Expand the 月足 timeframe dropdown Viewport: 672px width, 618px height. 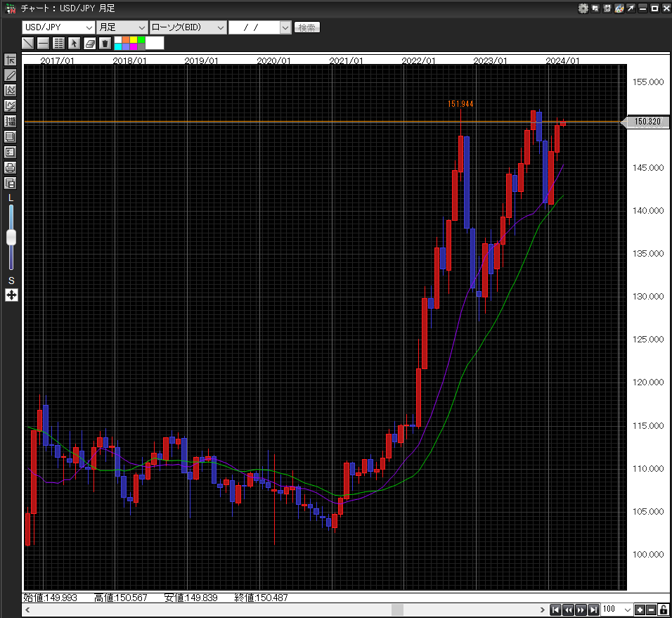pos(122,27)
